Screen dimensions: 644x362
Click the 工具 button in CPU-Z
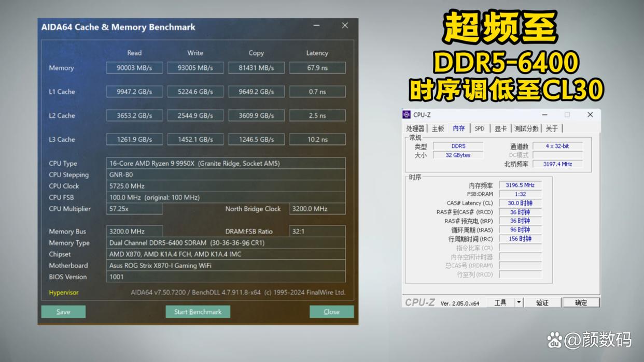click(500, 302)
